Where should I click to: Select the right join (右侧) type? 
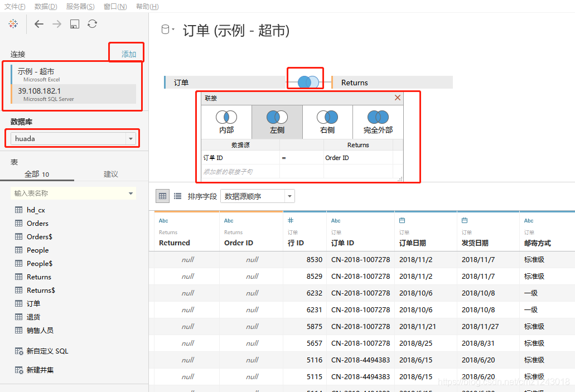point(327,122)
